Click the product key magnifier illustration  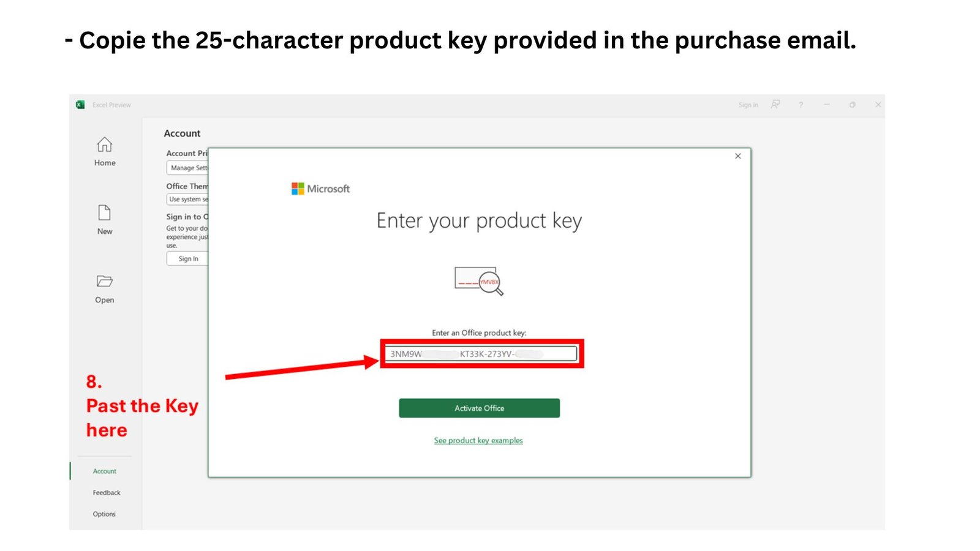click(x=479, y=282)
